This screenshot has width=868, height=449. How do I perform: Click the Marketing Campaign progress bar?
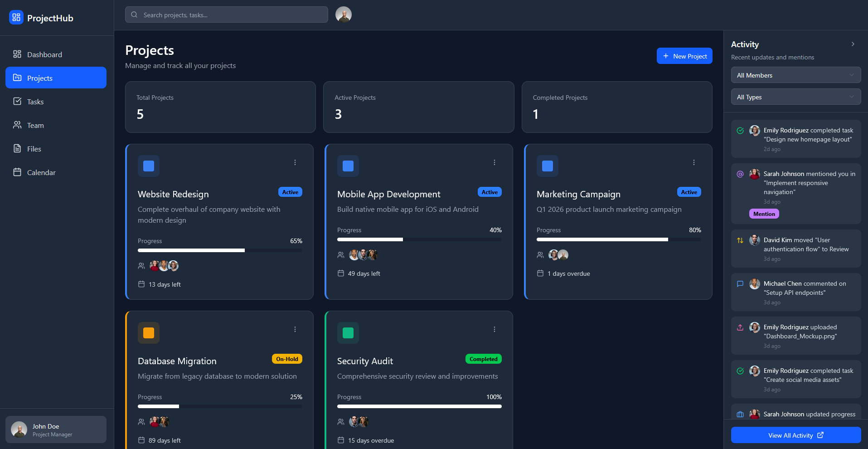pos(618,239)
